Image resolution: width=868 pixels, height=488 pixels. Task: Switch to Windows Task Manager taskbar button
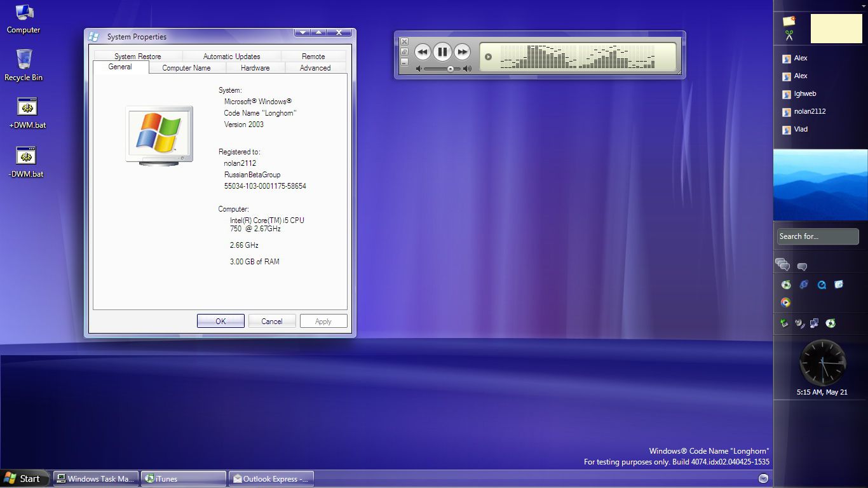click(x=95, y=478)
